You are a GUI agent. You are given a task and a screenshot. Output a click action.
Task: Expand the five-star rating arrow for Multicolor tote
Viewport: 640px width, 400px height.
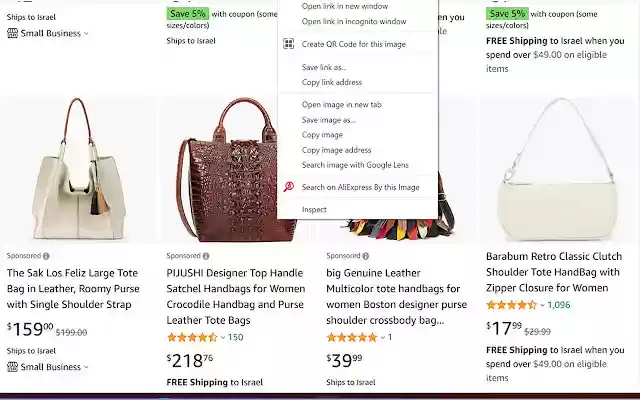tap(382, 337)
